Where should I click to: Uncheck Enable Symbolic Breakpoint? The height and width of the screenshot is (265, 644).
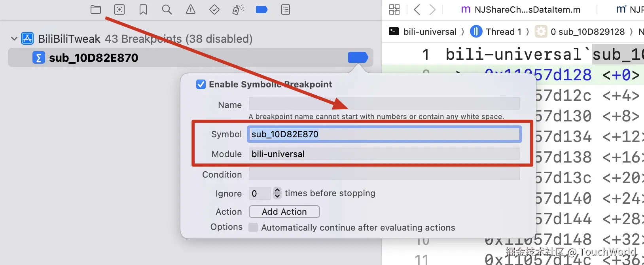(x=201, y=84)
